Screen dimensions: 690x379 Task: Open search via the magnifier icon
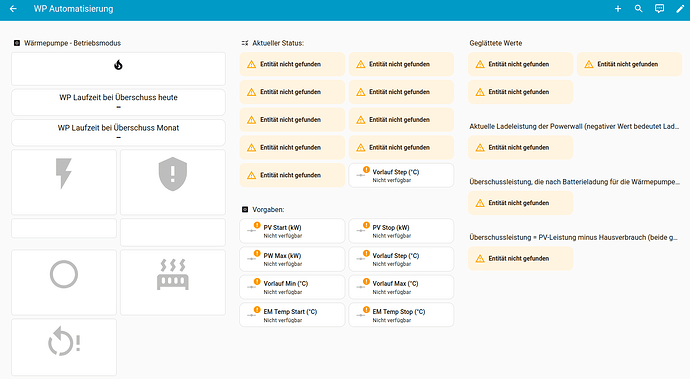click(x=639, y=9)
